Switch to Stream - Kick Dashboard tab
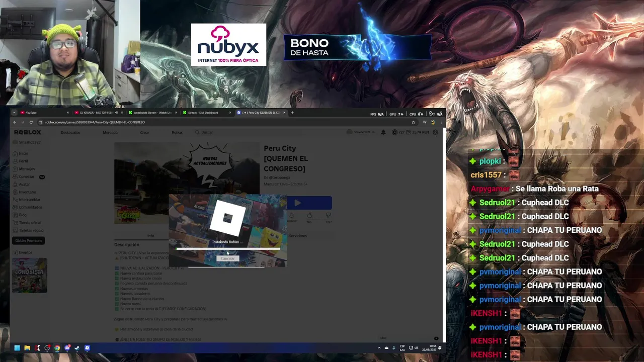Image resolution: width=644 pixels, height=362 pixels. 206,113
